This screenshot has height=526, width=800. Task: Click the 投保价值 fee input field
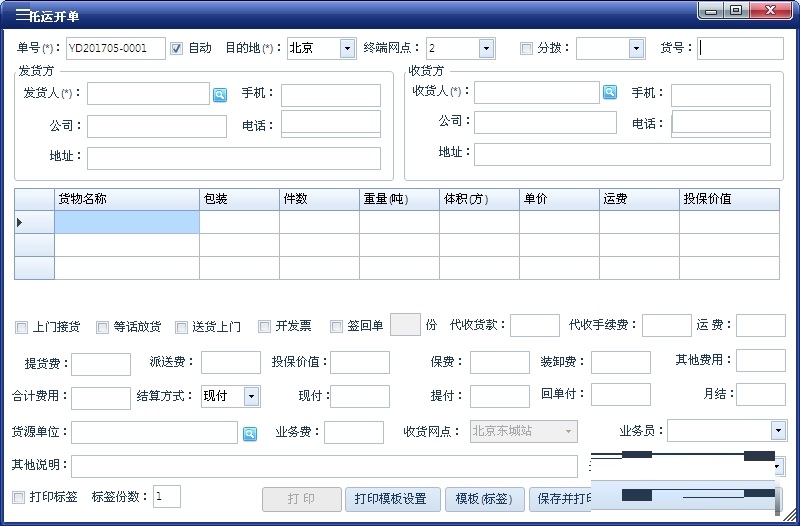(360, 362)
